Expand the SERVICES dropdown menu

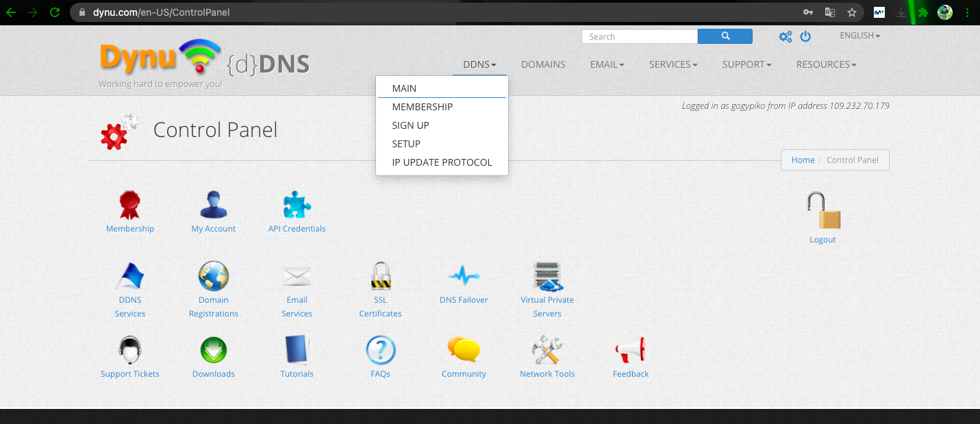tap(673, 64)
